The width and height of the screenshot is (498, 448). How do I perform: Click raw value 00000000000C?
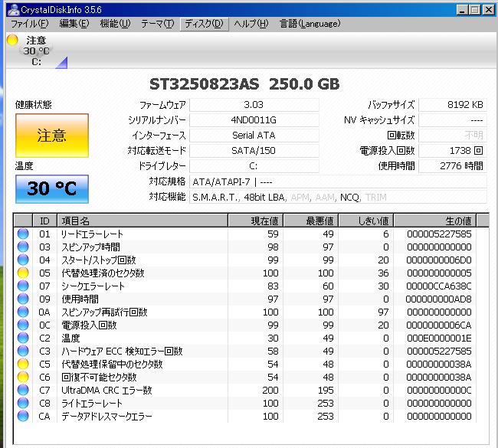[439, 391]
